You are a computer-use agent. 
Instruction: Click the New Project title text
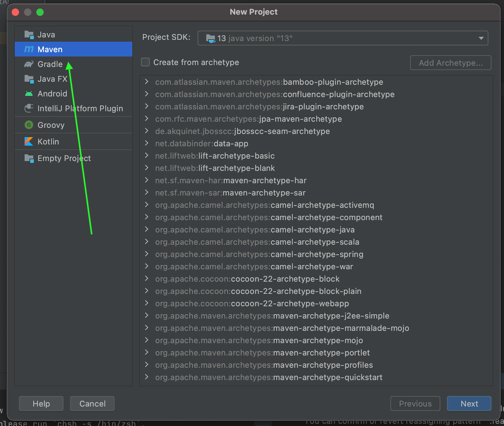tap(254, 12)
